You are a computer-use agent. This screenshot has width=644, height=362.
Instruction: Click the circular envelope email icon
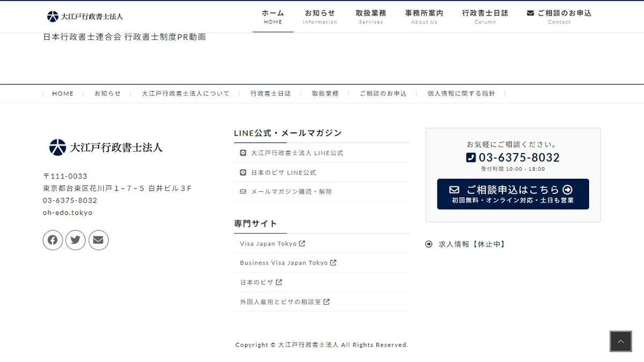tap(98, 240)
